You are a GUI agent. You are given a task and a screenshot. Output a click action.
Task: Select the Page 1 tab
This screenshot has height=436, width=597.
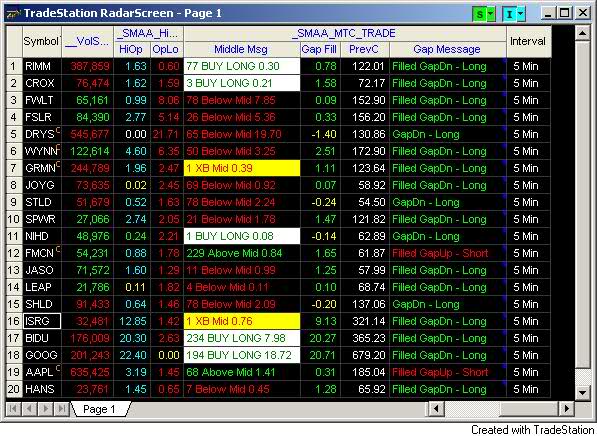coord(100,409)
